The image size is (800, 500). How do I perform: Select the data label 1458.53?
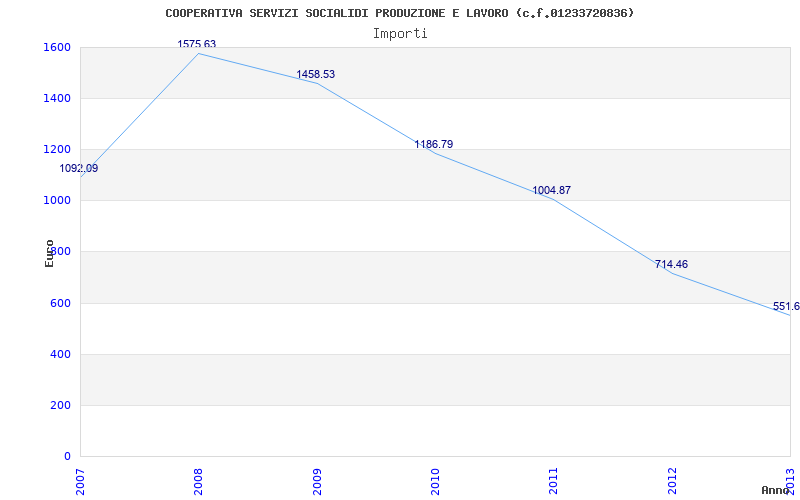pyautogui.click(x=315, y=74)
